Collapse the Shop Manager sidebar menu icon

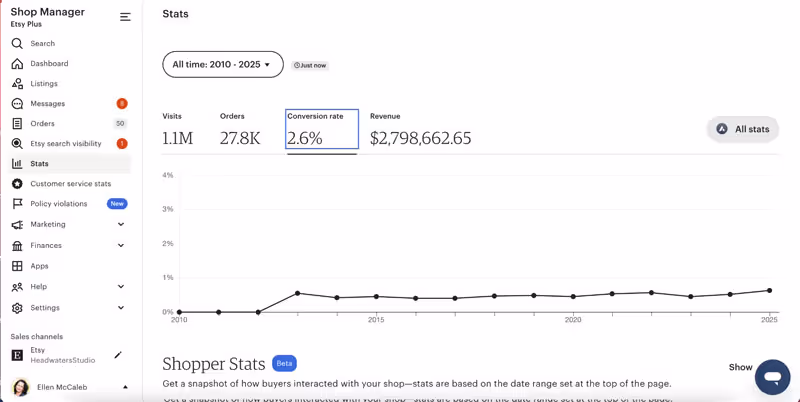[x=125, y=17]
